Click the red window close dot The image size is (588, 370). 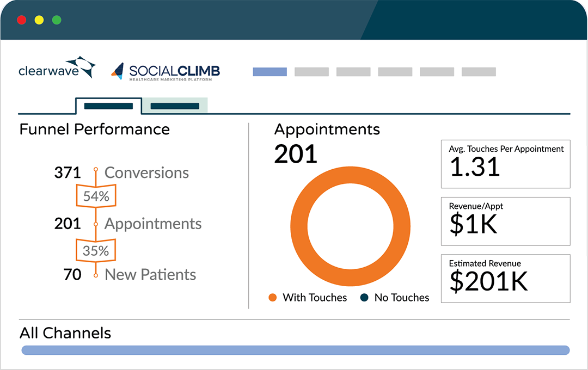click(x=22, y=20)
